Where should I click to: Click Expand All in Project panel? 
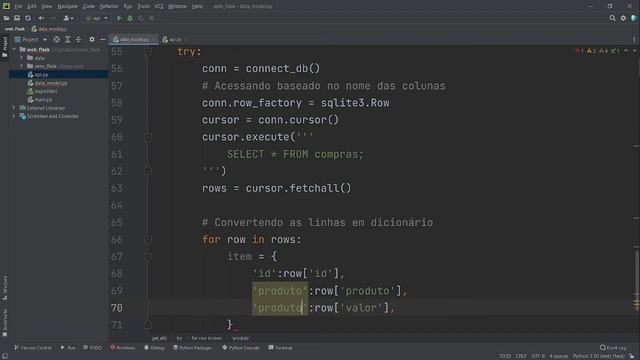(x=67, y=40)
